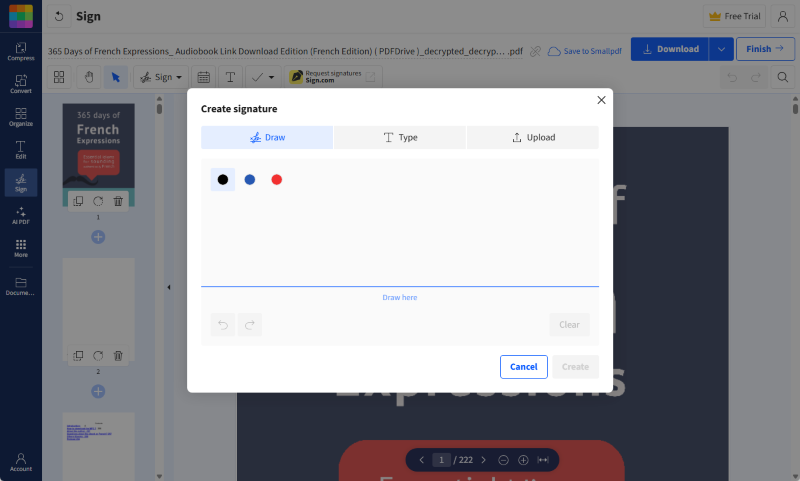Duplicate page 2 from thumbnail
800x481 pixels.
pyautogui.click(x=78, y=356)
